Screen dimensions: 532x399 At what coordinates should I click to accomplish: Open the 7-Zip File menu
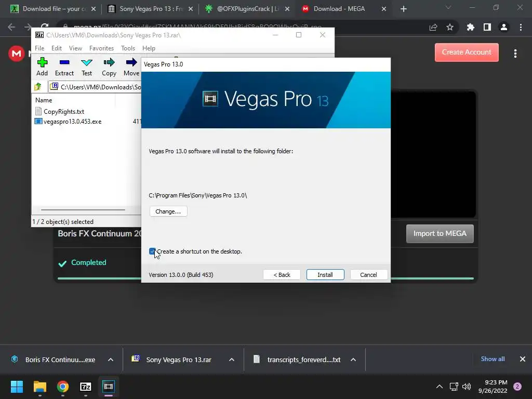pyautogui.click(x=39, y=48)
